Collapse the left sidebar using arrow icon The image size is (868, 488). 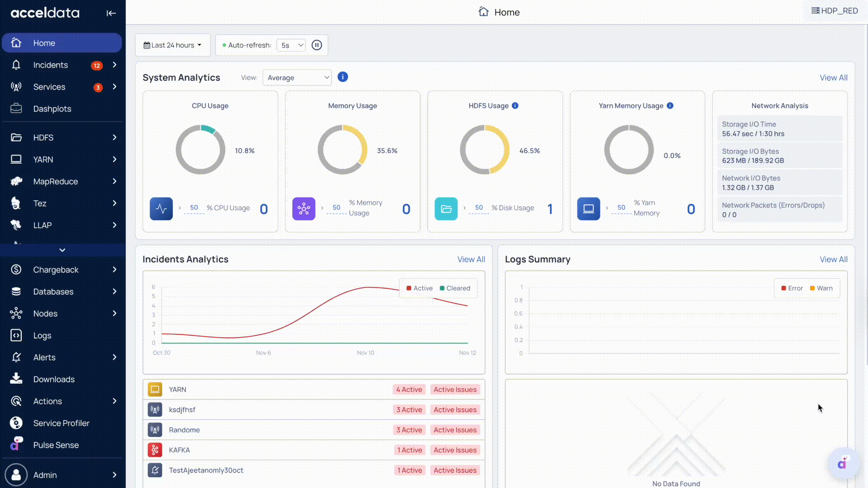pos(111,13)
